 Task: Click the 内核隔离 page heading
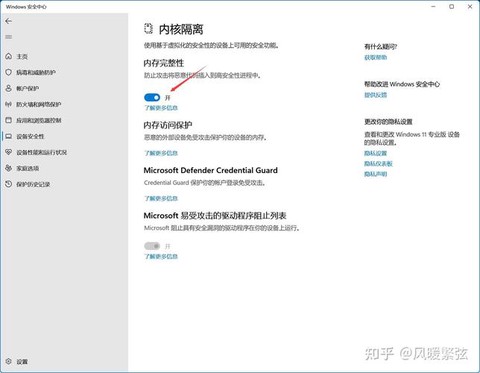tap(181, 29)
